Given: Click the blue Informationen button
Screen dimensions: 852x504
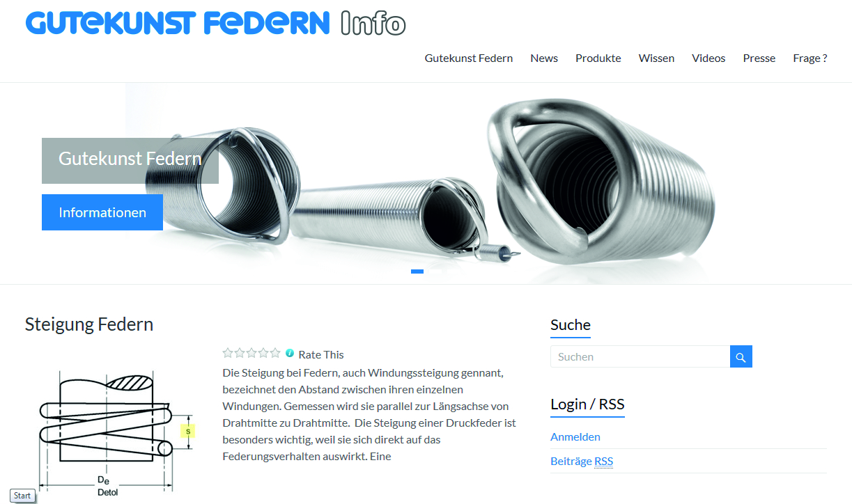Looking at the screenshot, I should point(102,212).
